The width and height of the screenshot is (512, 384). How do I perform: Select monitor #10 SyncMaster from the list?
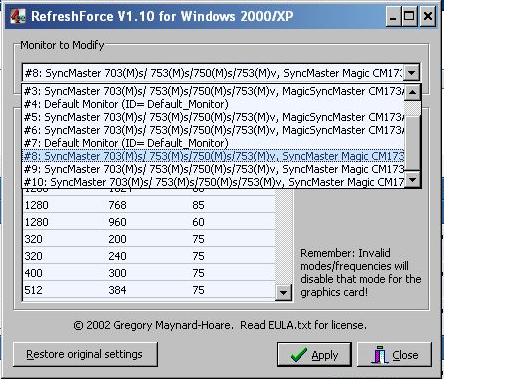click(x=213, y=182)
